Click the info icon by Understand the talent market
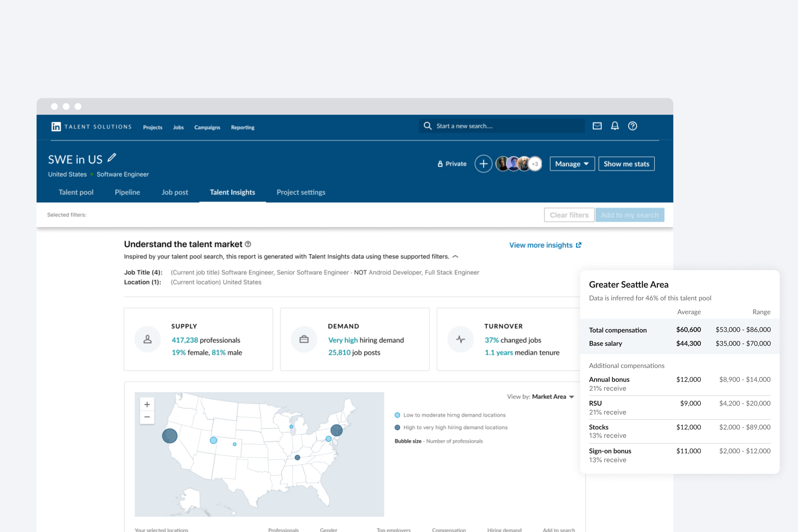This screenshot has height=532, width=798. pos(248,244)
